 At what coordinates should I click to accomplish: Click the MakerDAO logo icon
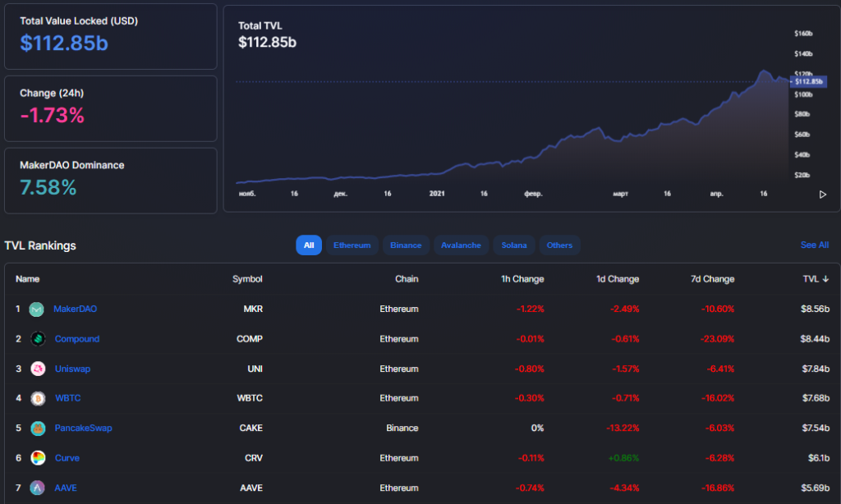[36, 309]
